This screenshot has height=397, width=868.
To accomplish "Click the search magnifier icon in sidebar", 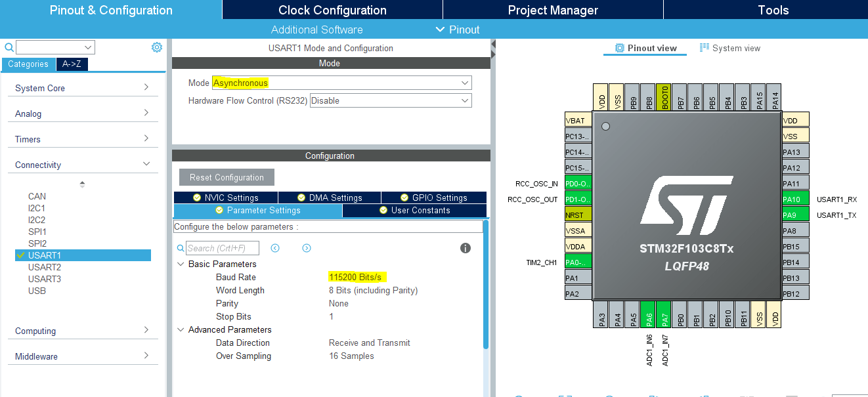I will click(9, 47).
